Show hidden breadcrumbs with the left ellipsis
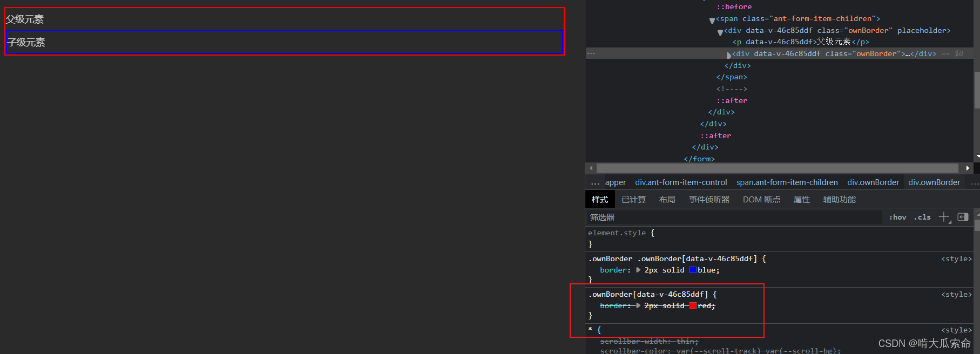 [595, 183]
